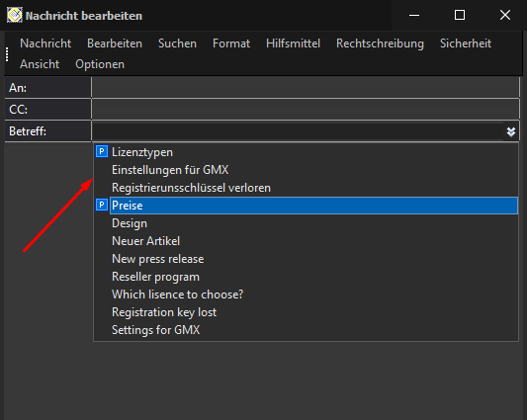Click the Betreff subject input field
Image resolution: width=527 pixels, height=420 pixels.
pos(298,131)
